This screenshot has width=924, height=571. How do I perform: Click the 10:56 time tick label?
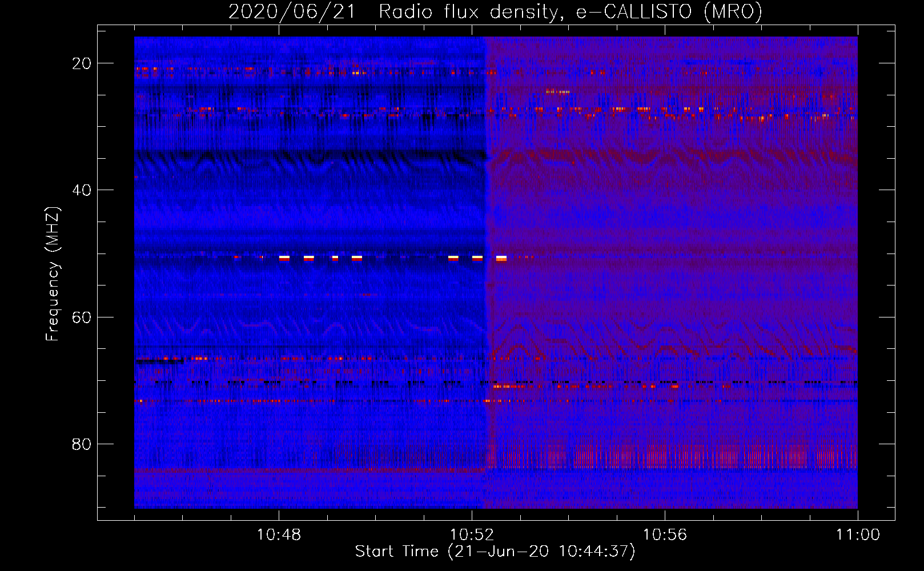pos(665,535)
